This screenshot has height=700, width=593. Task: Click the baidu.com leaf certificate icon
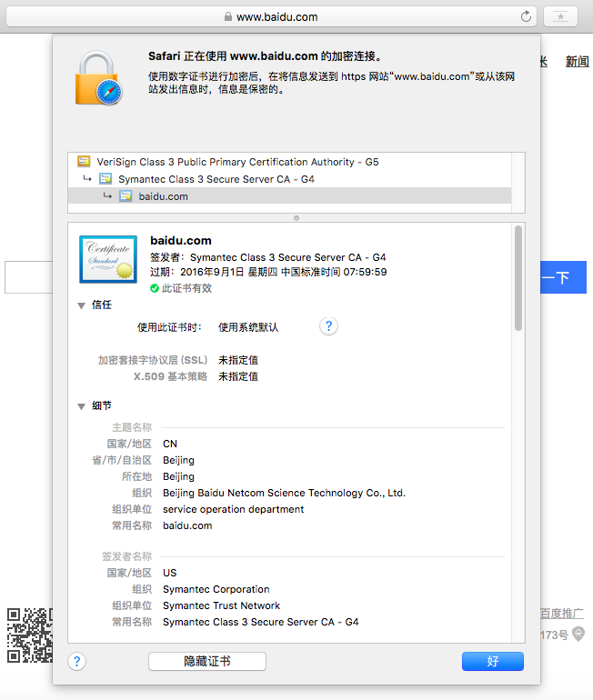[x=126, y=196]
